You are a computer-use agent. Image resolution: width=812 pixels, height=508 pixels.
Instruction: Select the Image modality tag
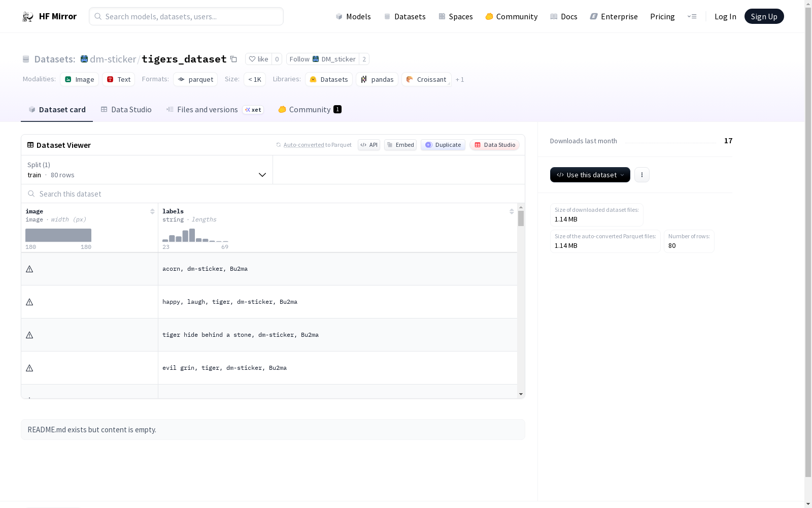pos(79,79)
